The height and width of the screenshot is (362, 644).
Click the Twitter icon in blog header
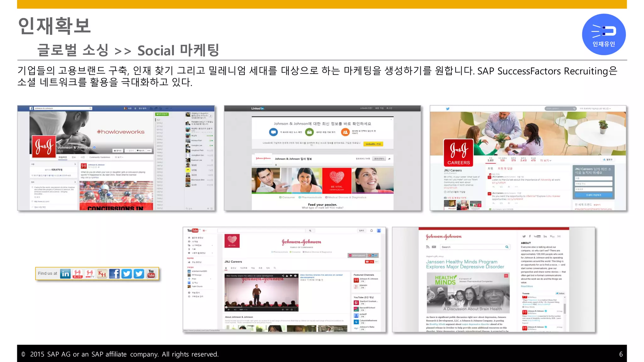tap(524, 236)
